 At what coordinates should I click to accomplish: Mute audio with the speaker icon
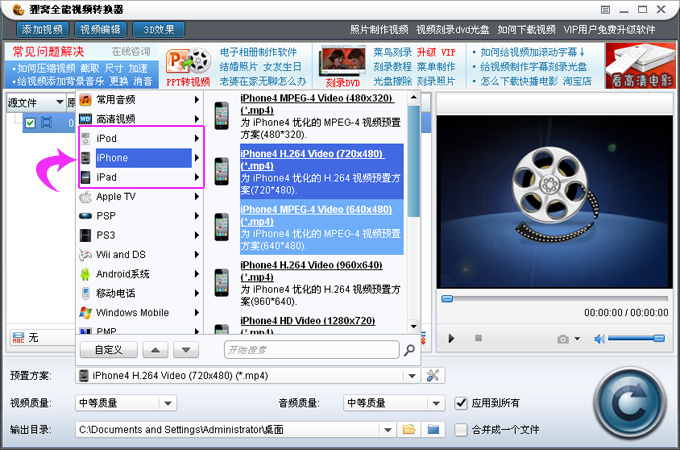click(x=599, y=339)
